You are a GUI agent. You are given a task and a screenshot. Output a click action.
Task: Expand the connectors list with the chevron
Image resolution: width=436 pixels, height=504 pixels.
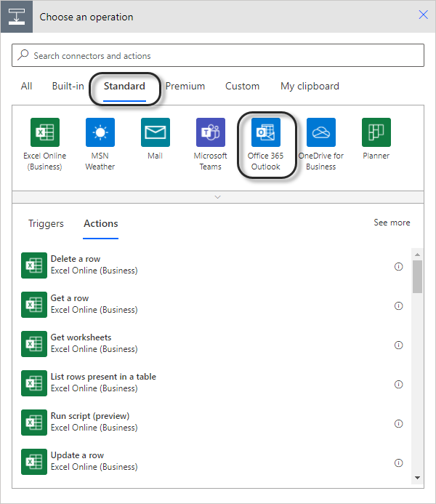click(218, 197)
